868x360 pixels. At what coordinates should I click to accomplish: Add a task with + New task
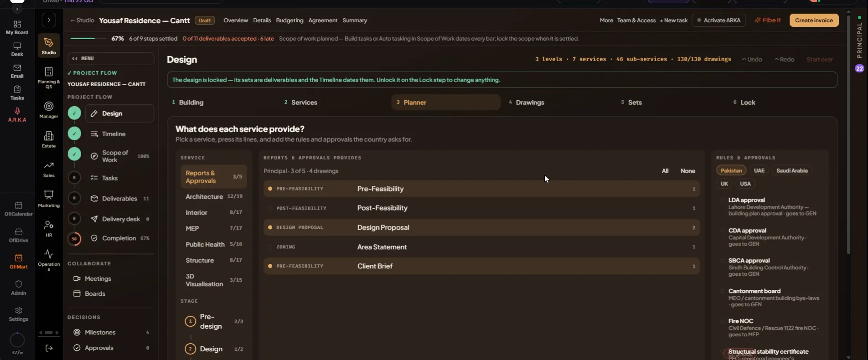point(673,21)
